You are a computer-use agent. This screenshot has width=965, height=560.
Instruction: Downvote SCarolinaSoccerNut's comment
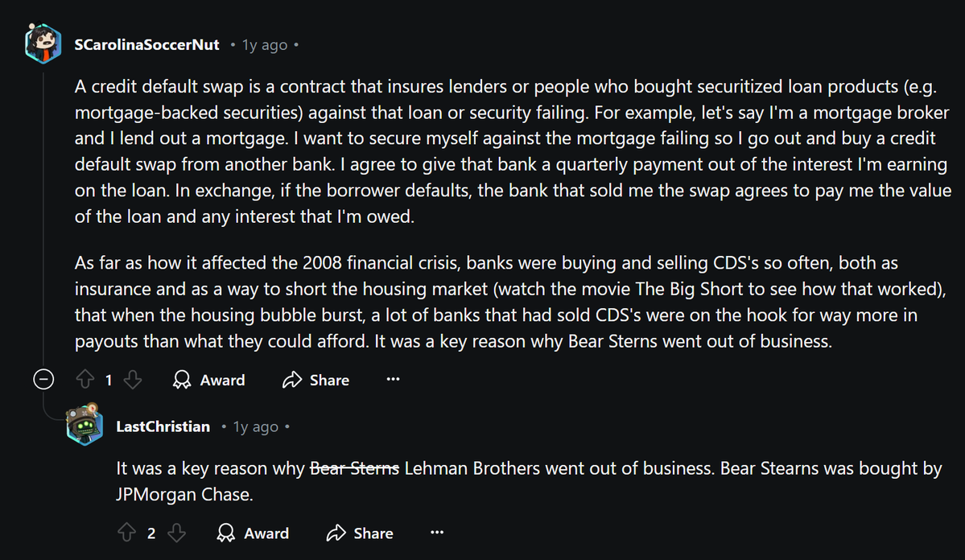[134, 380]
